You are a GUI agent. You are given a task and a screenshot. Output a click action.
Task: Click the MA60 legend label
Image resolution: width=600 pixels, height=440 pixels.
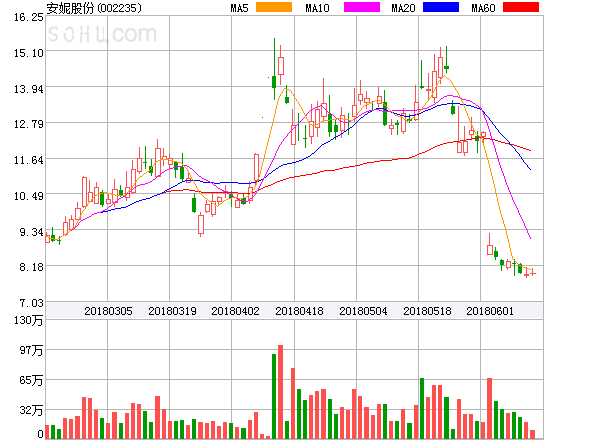[483, 8]
